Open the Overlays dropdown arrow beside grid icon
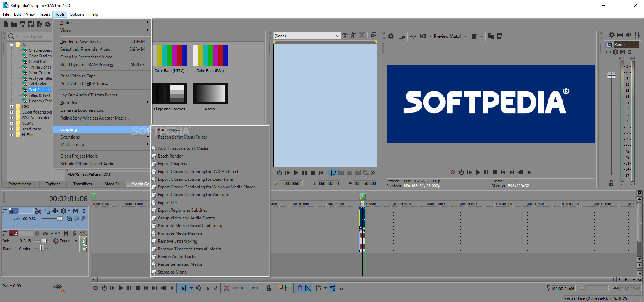Viewport: 644px width, 302px height. 481,36
